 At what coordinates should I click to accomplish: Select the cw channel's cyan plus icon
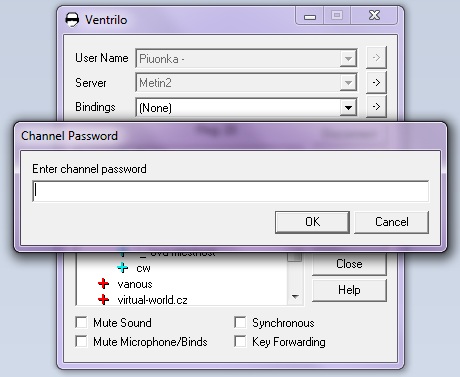(x=123, y=267)
